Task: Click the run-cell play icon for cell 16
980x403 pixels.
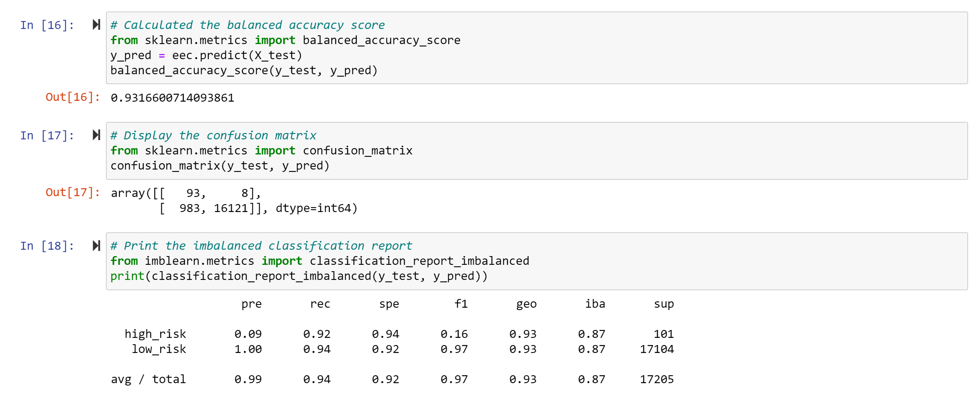Action: 96,25
